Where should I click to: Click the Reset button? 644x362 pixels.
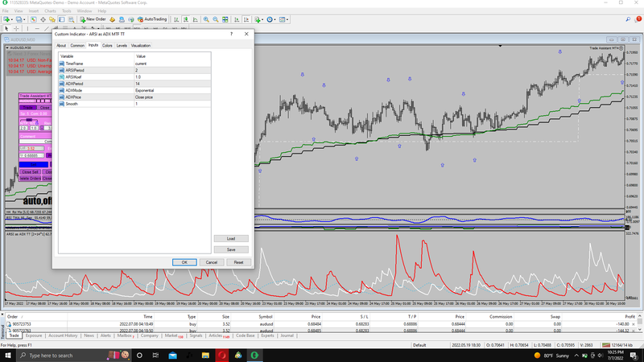point(238,262)
